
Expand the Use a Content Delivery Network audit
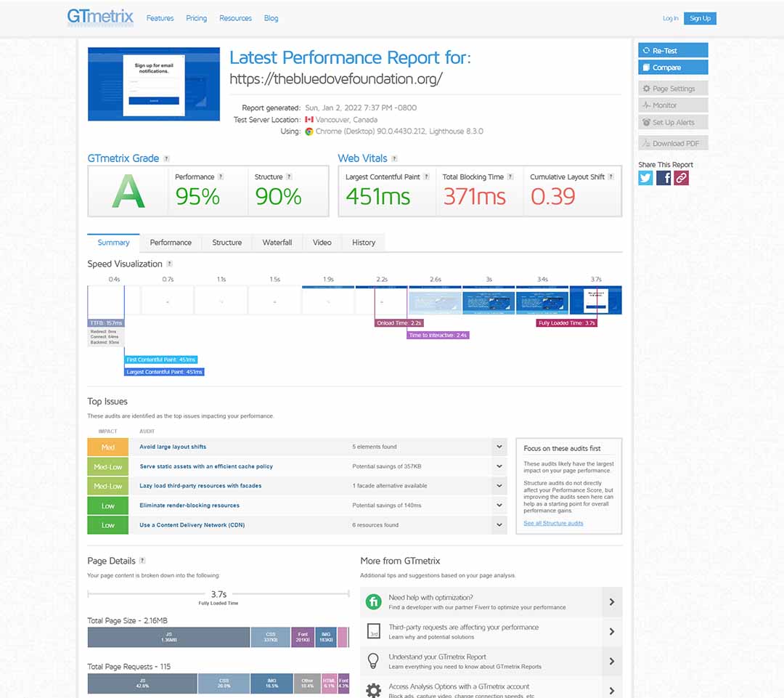499,524
